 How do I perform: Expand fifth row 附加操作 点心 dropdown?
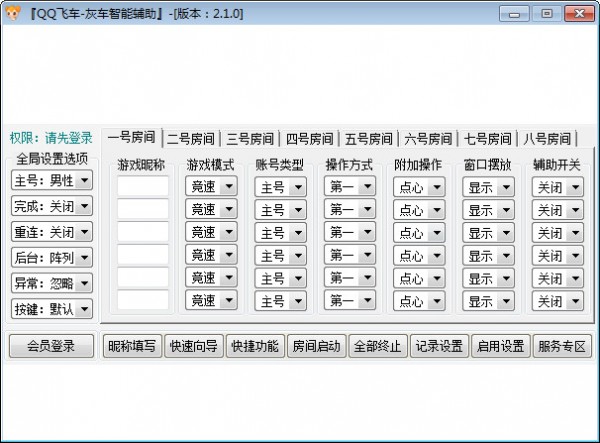click(419, 278)
